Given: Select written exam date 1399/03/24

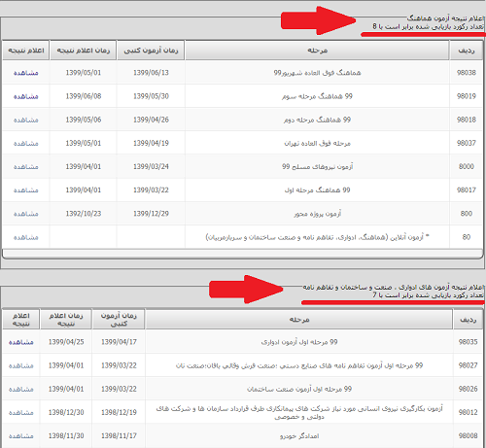Looking at the screenshot, I should coord(151,166).
